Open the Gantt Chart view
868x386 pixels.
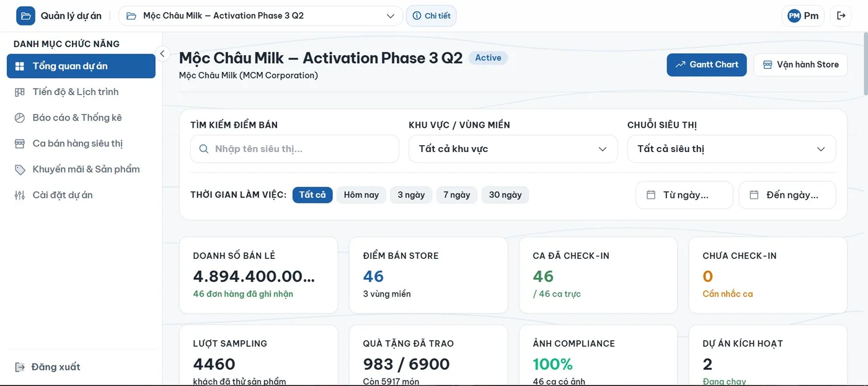coord(707,65)
